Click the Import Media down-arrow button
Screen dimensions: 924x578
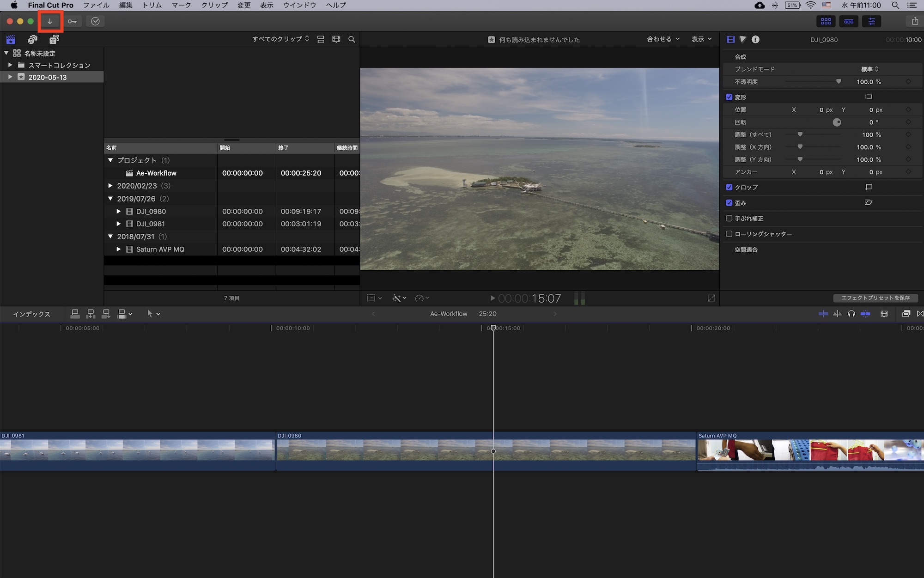tap(50, 21)
